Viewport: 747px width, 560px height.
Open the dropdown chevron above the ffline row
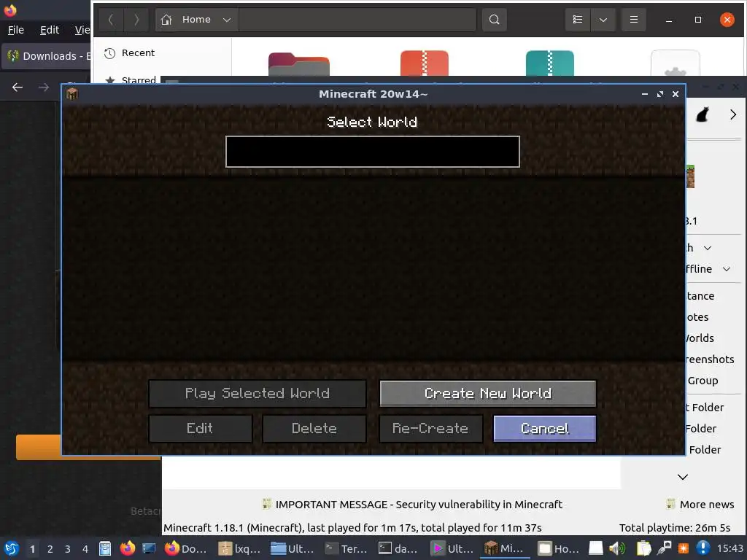pyautogui.click(x=708, y=248)
